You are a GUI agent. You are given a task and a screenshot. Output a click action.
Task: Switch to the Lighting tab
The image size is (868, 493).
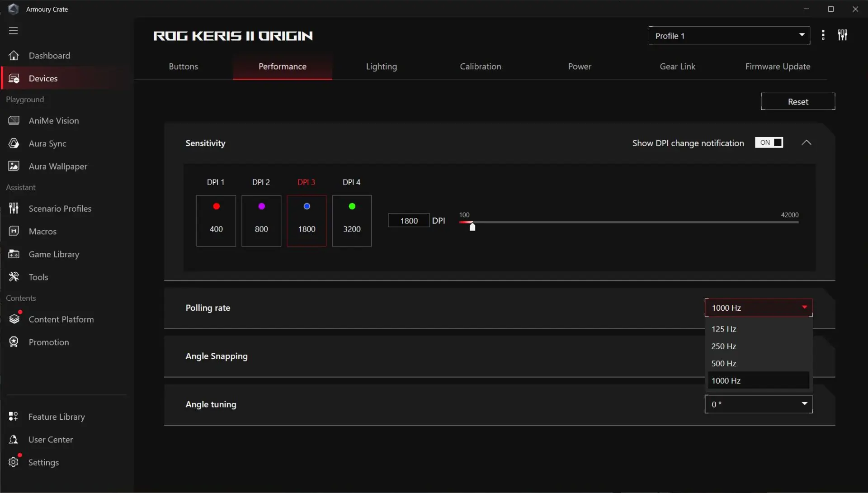tap(381, 66)
